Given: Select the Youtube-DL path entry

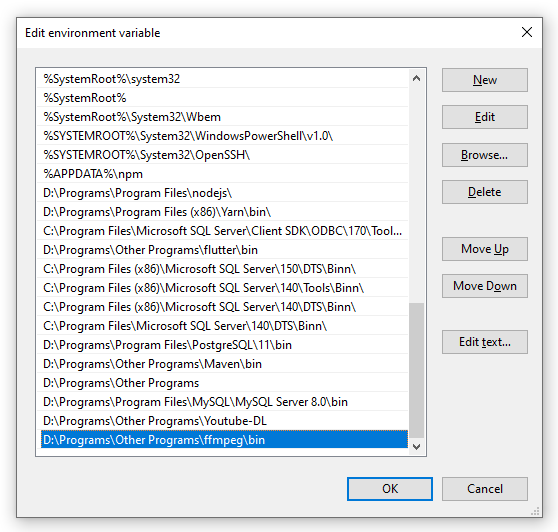Looking at the screenshot, I should (x=223, y=421).
